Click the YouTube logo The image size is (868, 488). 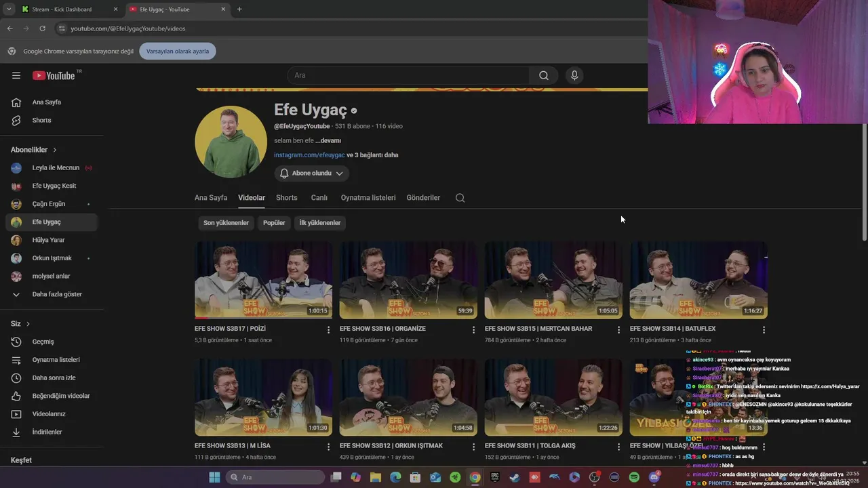[54, 75]
